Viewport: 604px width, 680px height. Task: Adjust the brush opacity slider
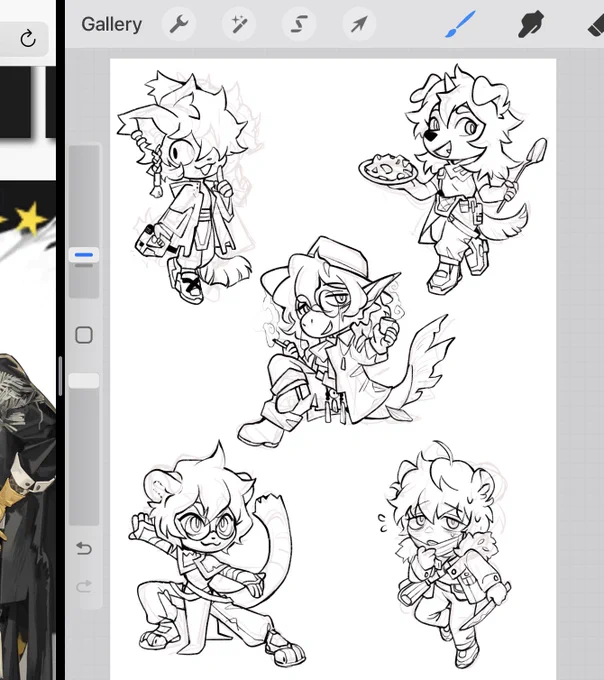pos(84,380)
